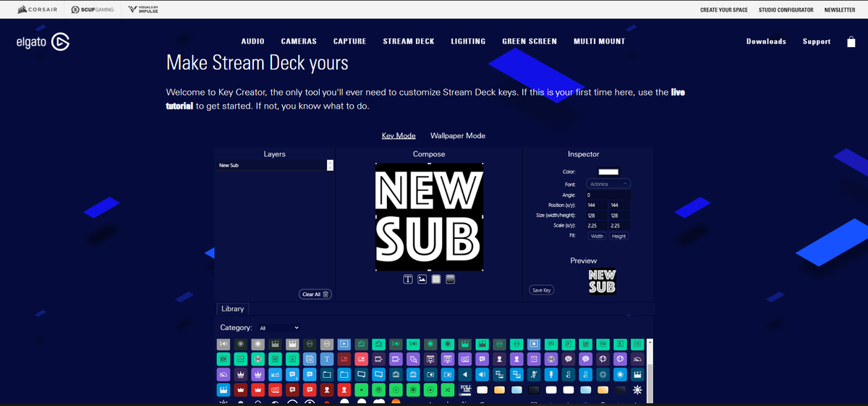Viewport: 868px width, 406px height.
Task: Pick the bright blue microphone library icon
Action: pos(551,374)
